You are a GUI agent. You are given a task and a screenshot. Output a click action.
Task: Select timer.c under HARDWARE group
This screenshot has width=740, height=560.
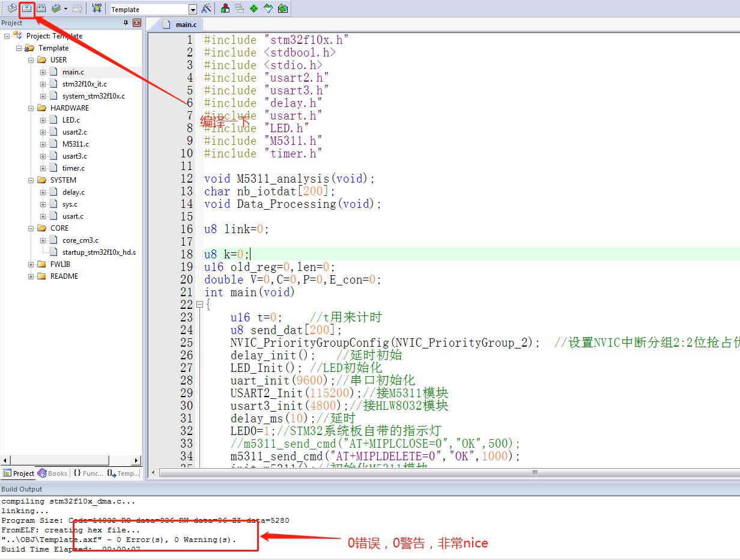(73, 168)
